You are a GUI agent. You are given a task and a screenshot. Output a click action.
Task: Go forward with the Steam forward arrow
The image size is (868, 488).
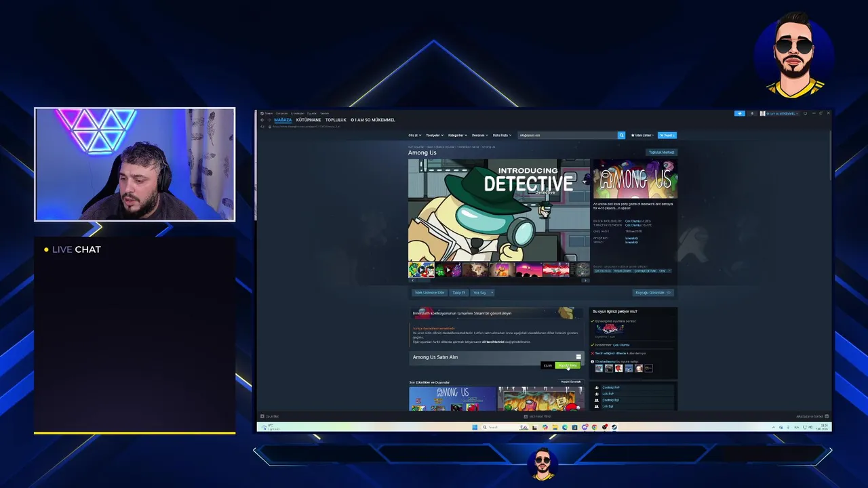[x=269, y=120]
